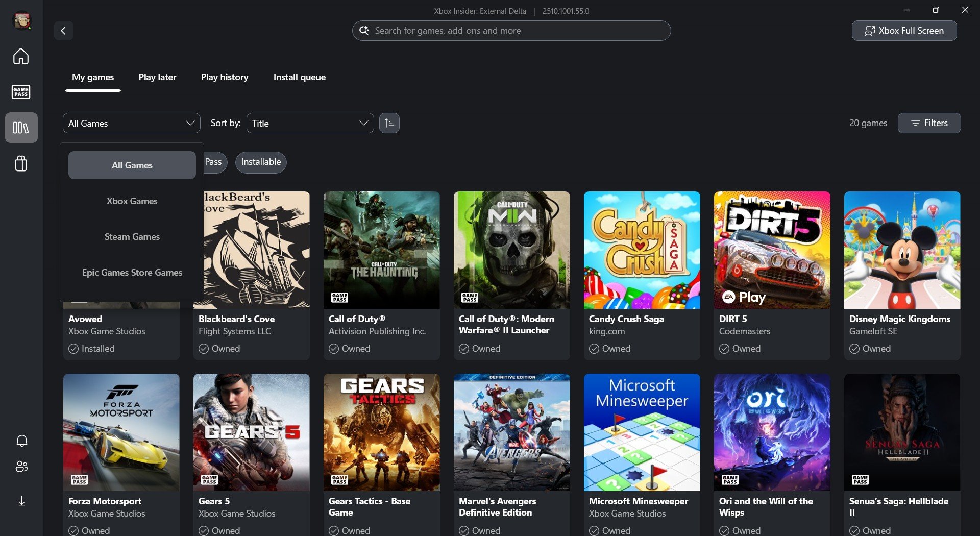The width and height of the screenshot is (980, 536).
Task: Go to the Home icon in sidebar
Action: pos(21,56)
